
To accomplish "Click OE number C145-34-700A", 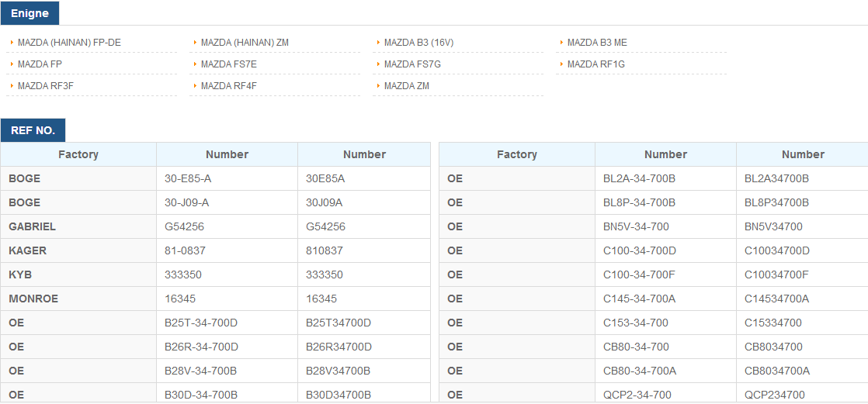I will (640, 299).
